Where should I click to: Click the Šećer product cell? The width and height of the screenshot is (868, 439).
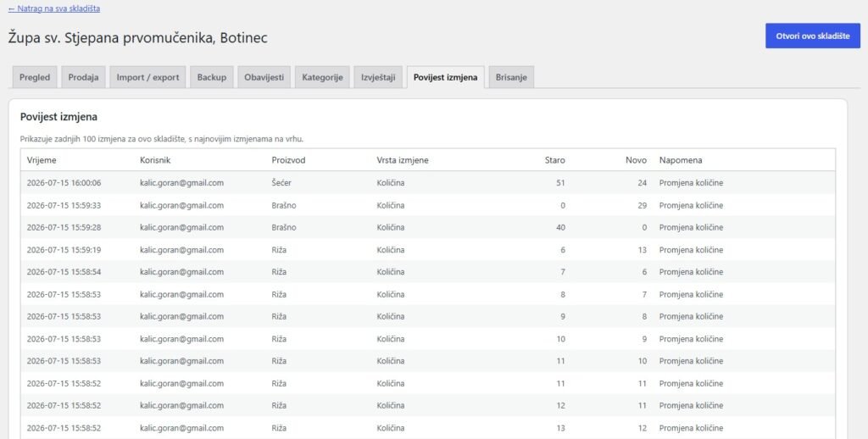click(281, 183)
